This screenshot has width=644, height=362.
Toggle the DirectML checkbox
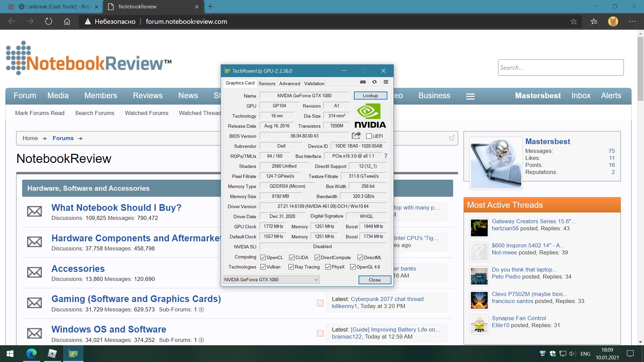pyautogui.click(x=360, y=257)
